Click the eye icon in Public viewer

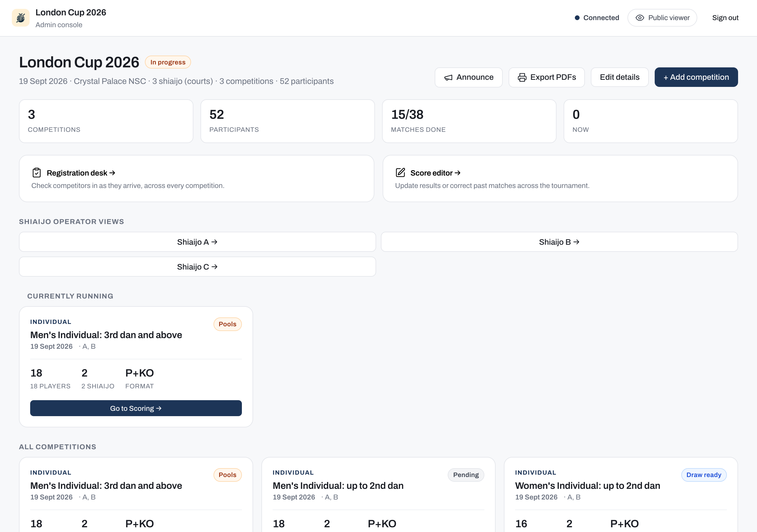pos(640,18)
